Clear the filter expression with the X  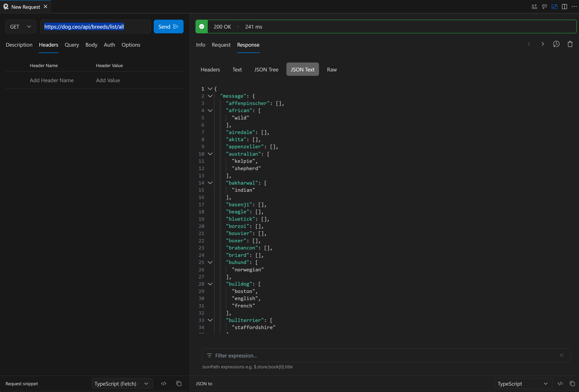click(x=562, y=355)
